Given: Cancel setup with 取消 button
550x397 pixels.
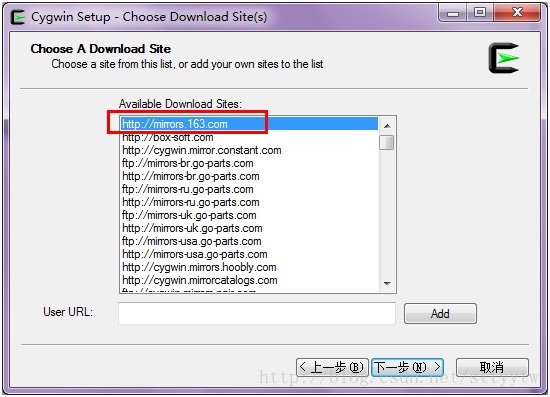Looking at the screenshot, I should tap(492, 367).
